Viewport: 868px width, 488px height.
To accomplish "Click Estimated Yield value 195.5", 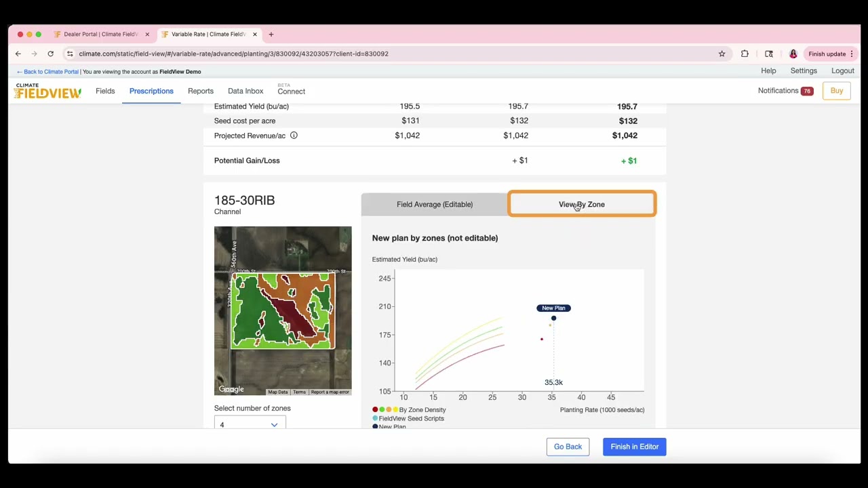I will 410,106.
